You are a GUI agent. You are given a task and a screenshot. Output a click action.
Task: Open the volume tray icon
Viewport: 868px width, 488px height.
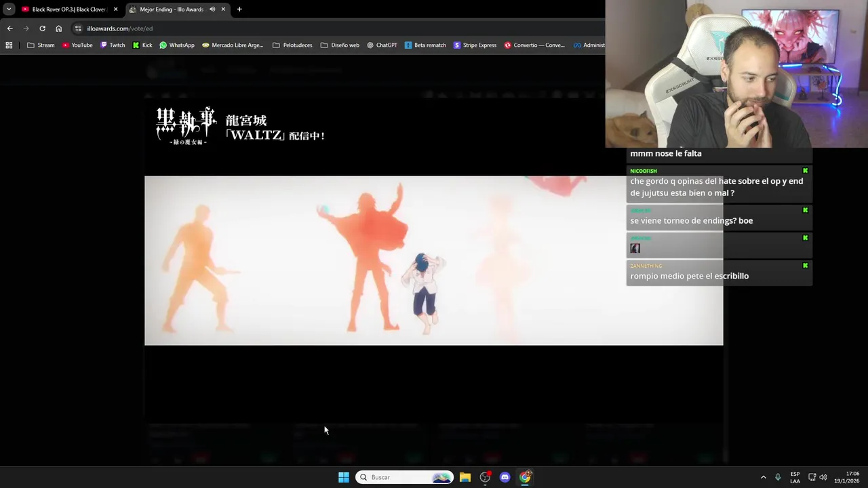click(x=823, y=477)
